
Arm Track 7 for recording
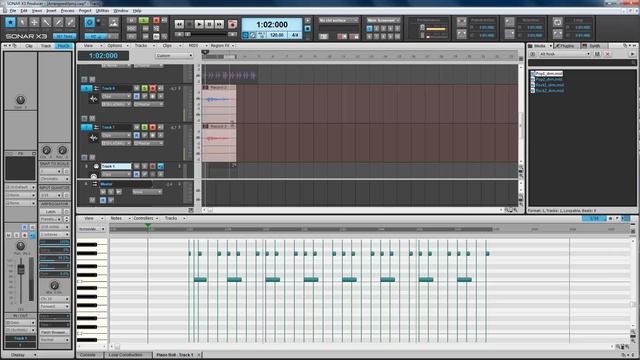tap(152, 127)
